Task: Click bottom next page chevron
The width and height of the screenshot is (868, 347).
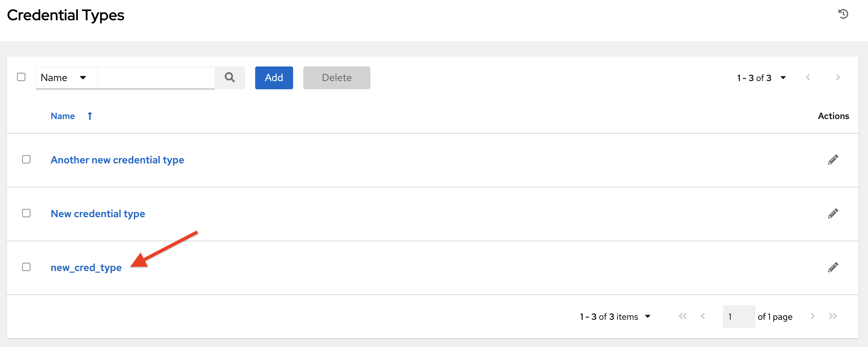Action: [812, 316]
